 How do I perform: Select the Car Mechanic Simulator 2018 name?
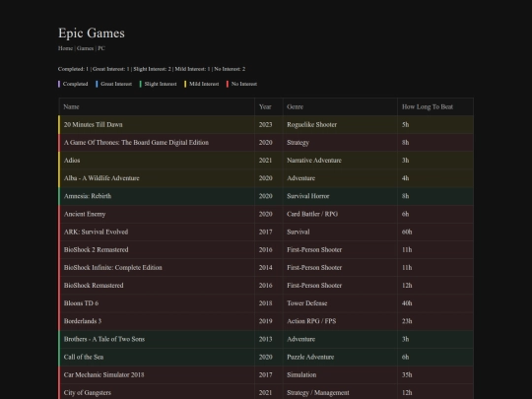103,375
